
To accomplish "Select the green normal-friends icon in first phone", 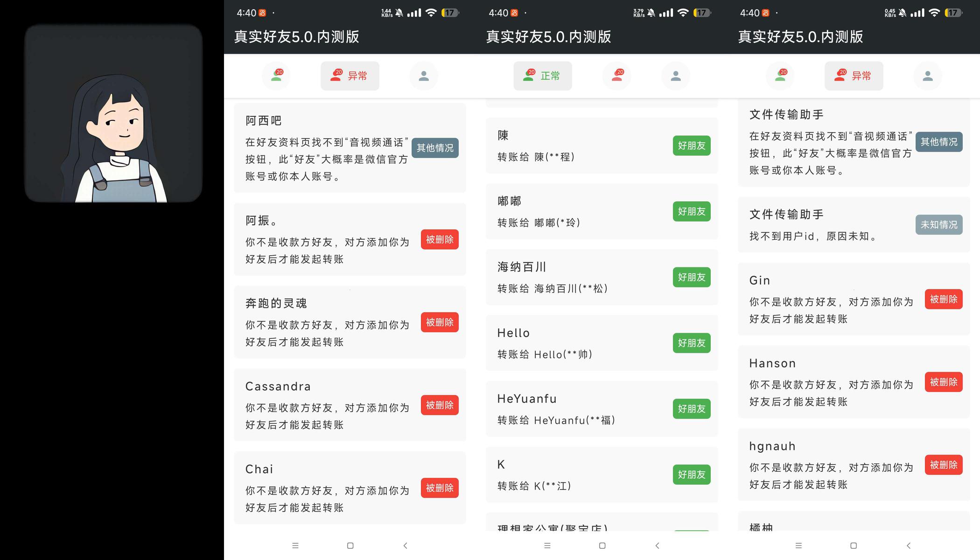I will pos(276,76).
